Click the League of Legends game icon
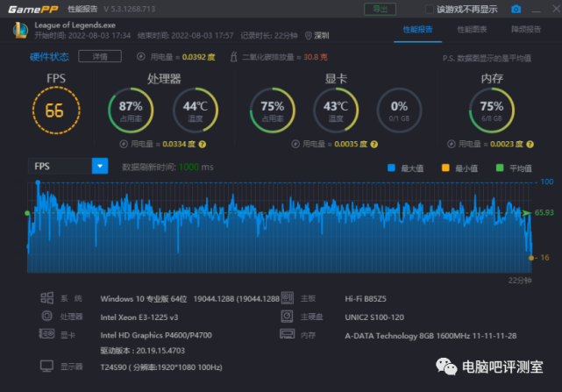The image size is (562, 392). [x=20, y=30]
